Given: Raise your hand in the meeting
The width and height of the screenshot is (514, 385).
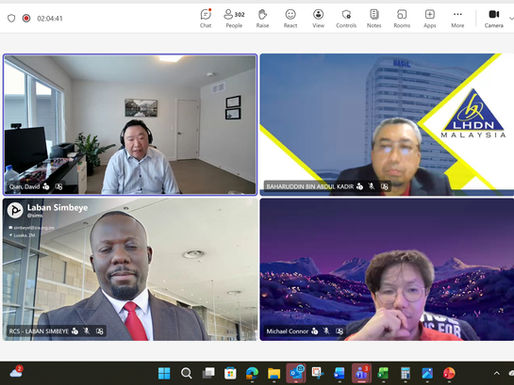Looking at the screenshot, I should point(263,18).
